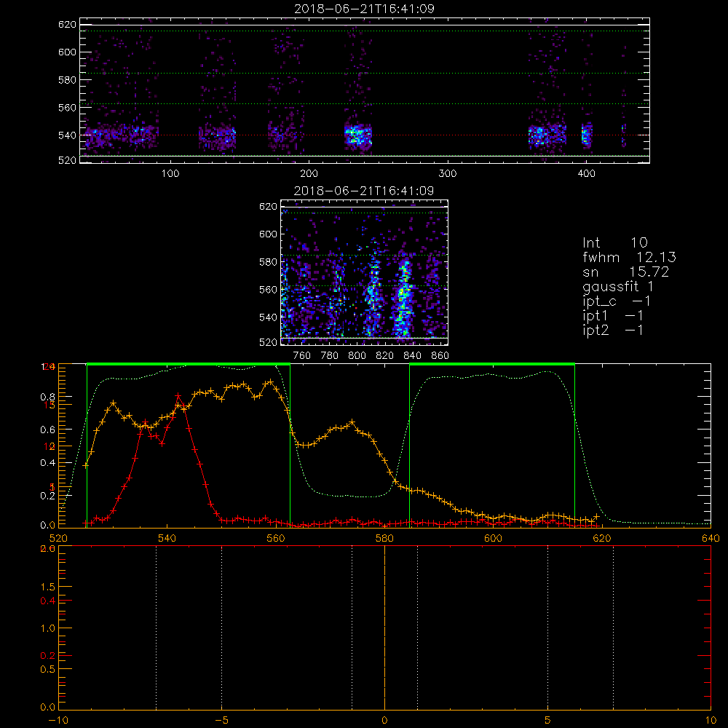The height and width of the screenshot is (728, 728).
Task: Click the red 0.4 label on bottom plot
Action: point(48,601)
